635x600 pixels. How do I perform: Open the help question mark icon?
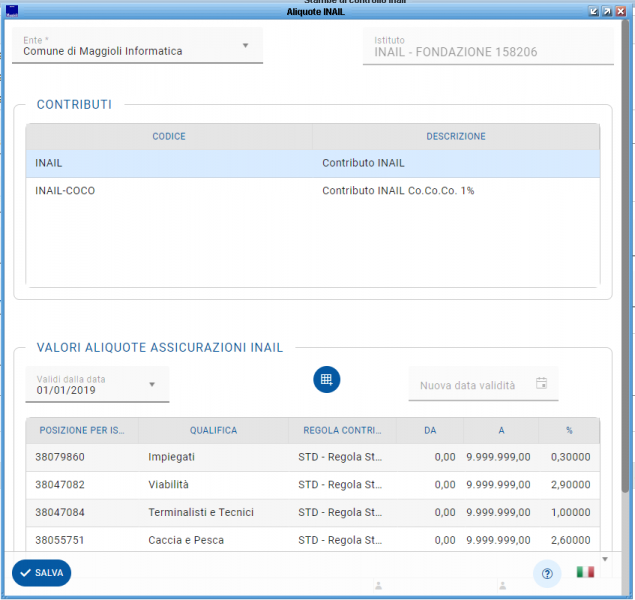point(546,574)
